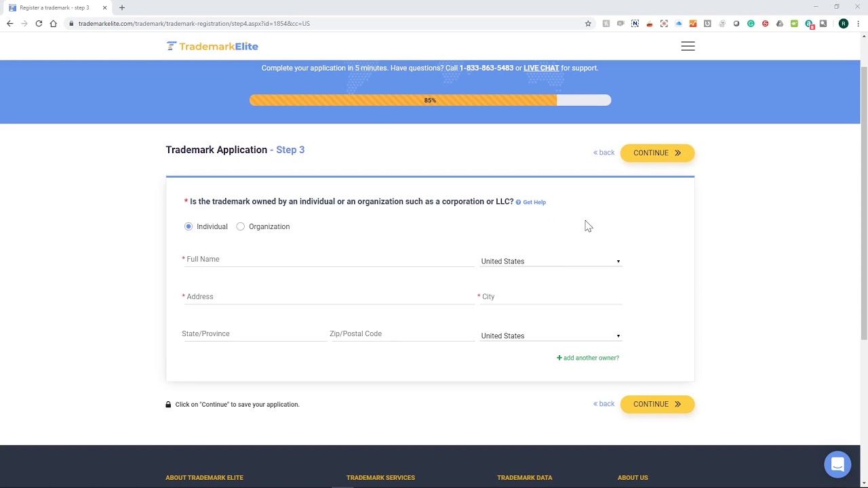
Task: Click the TrademarkElite logo
Action: [212, 46]
